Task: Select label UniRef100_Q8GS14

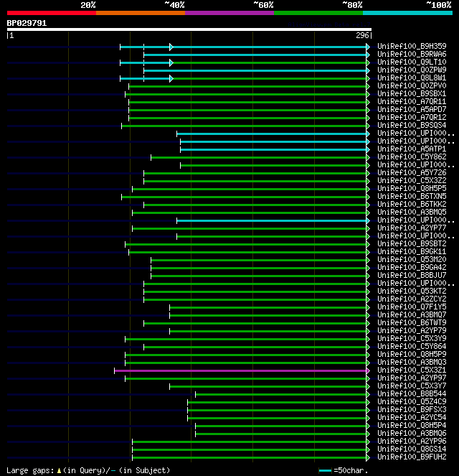Action: (412, 449)
